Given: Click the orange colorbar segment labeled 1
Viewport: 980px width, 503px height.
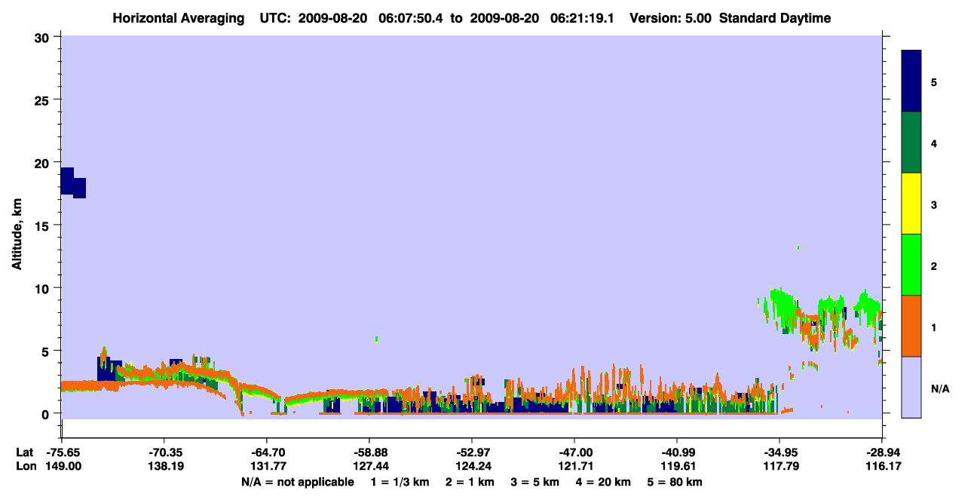Looking at the screenshot, I should tap(911, 326).
